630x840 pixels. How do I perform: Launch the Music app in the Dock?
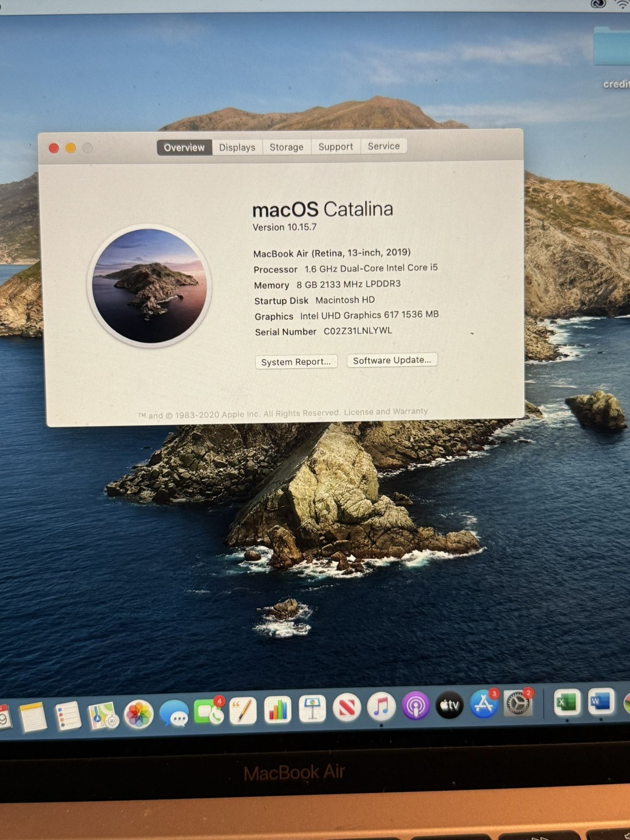(381, 707)
